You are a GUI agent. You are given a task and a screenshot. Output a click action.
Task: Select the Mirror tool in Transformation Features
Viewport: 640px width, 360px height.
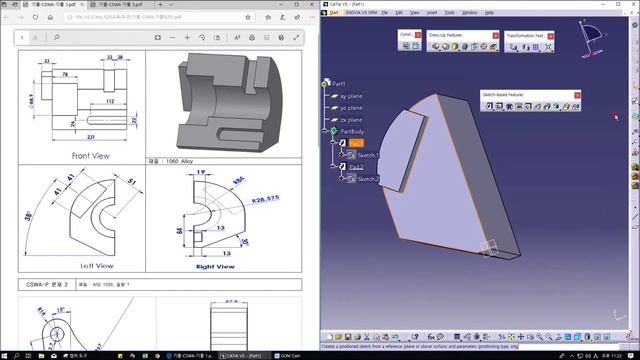(526, 47)
